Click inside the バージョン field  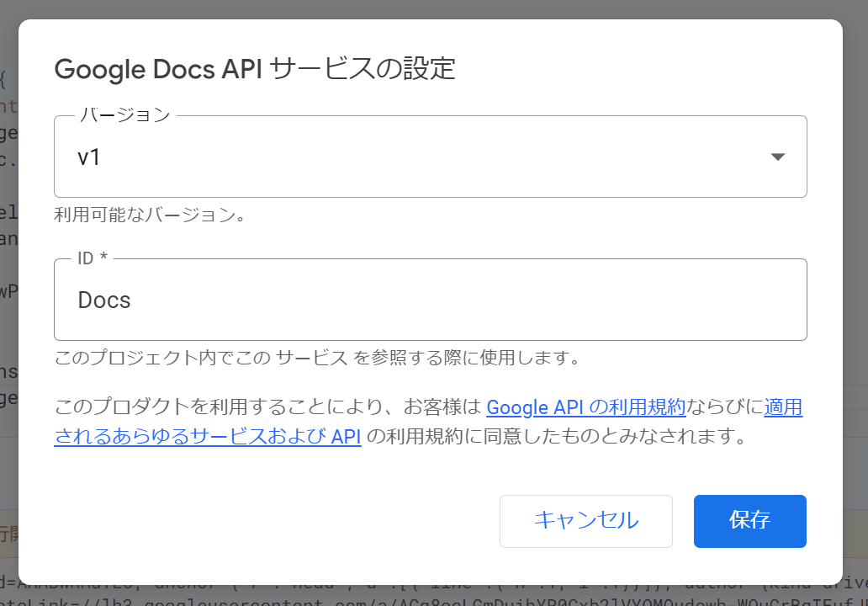336,156
